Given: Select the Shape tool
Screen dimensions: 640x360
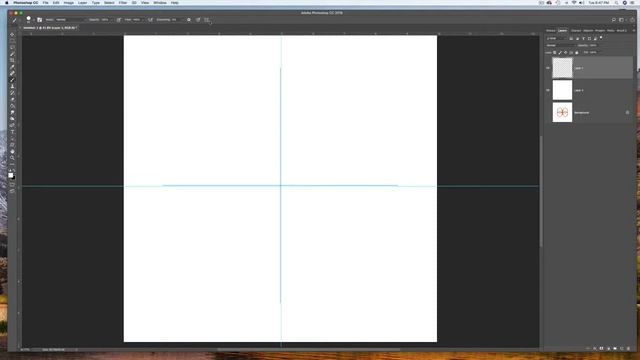Looking at the screenshot, I should [12, 145].
